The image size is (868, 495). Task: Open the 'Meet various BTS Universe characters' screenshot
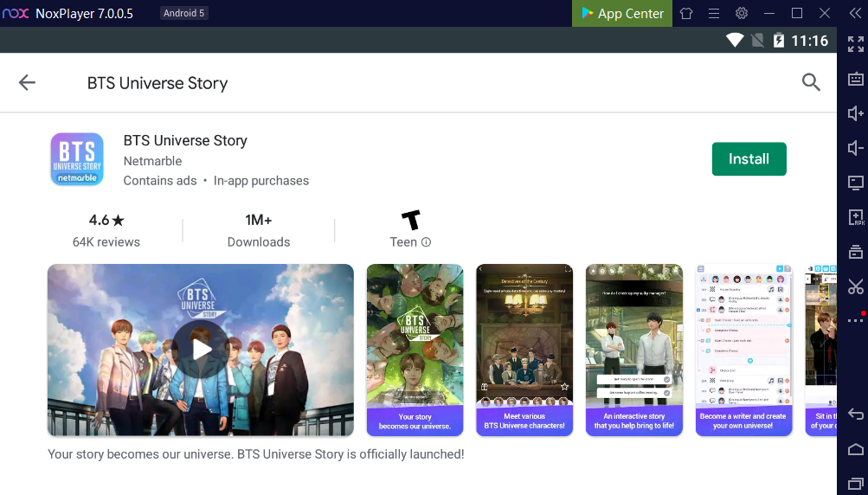click(524, 350)
